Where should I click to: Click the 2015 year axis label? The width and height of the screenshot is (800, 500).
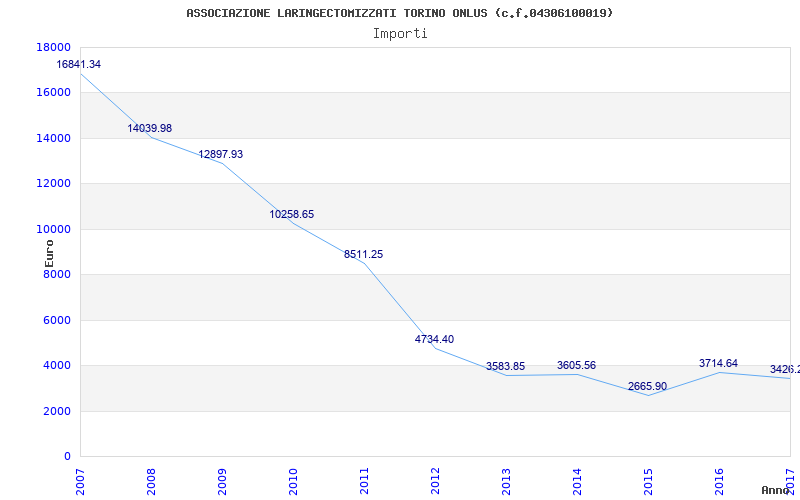click(x=647, y=482)
